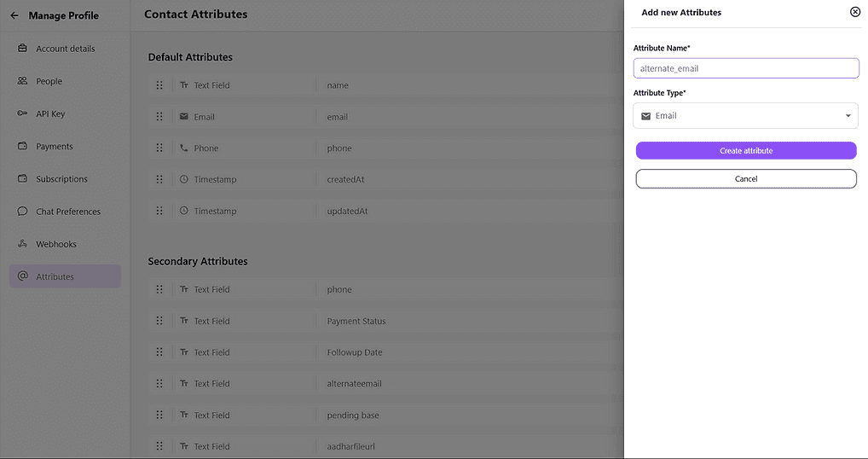
Task: Click the Attribute Type dropdown arrow
Action: (x=848, y=116)
